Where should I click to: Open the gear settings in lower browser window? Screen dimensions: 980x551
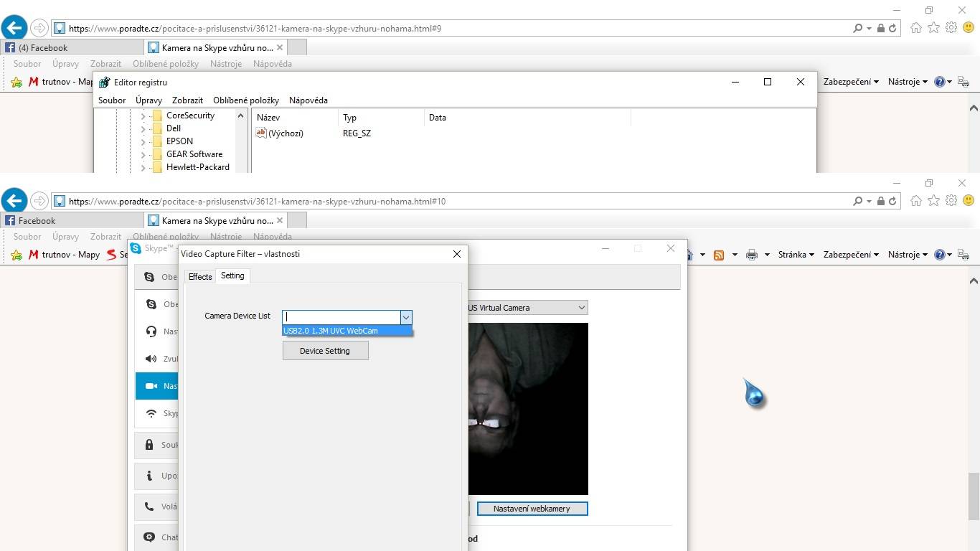[x=951, y=201]
